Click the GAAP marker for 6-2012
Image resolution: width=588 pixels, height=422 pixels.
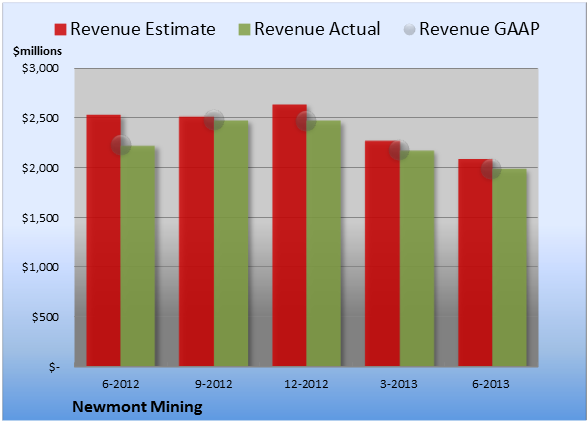121,145
